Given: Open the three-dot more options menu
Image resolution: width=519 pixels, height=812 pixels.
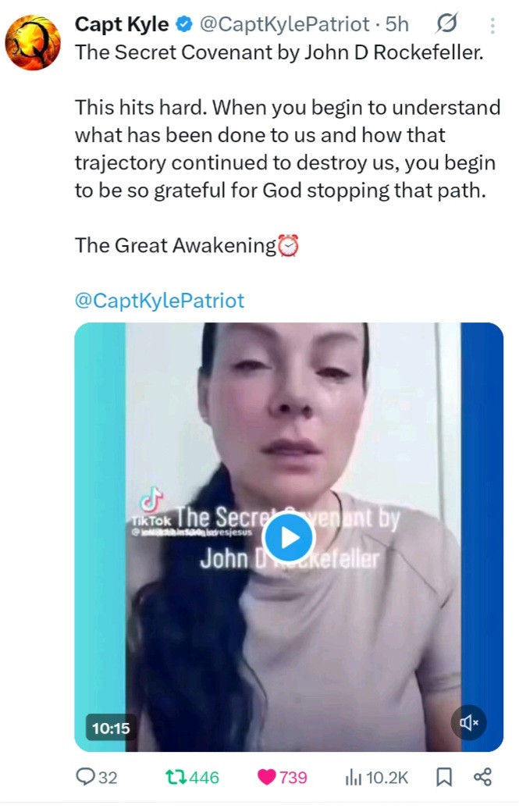Looking at the screenshot, I should pos(492,25).
